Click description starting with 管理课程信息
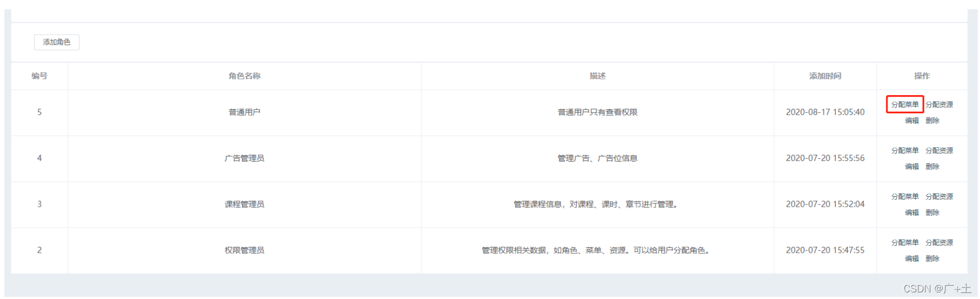The image size is (980, 299). pyautogui.click(x=598, y=204)
